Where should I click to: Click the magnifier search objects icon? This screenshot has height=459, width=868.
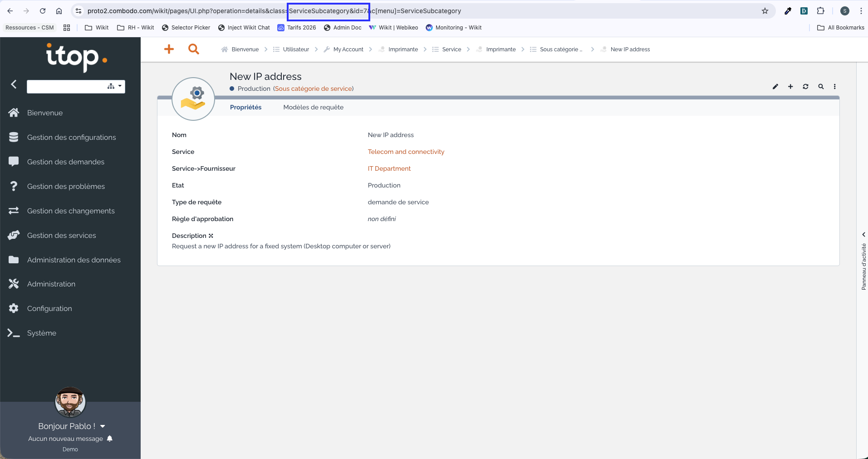coord(821,86)
